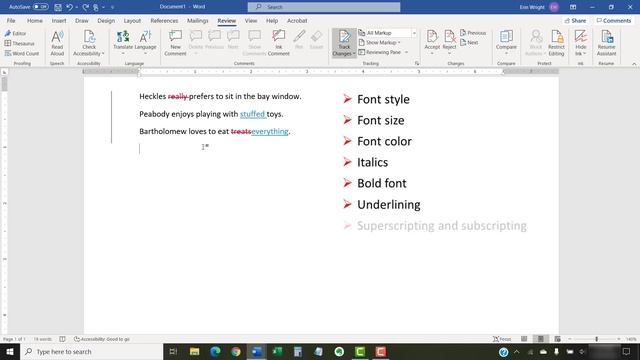Open the Editor proofing tool

(x=16, y=33)
